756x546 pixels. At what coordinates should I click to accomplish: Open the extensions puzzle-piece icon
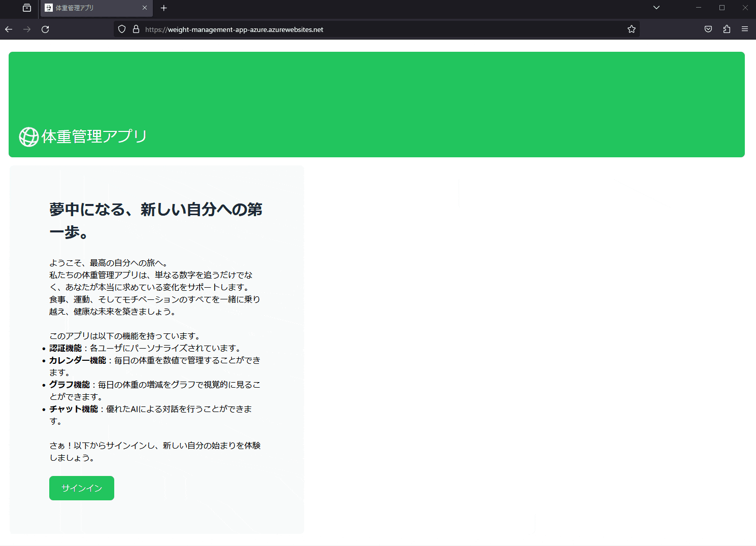[x=726, y=29]
